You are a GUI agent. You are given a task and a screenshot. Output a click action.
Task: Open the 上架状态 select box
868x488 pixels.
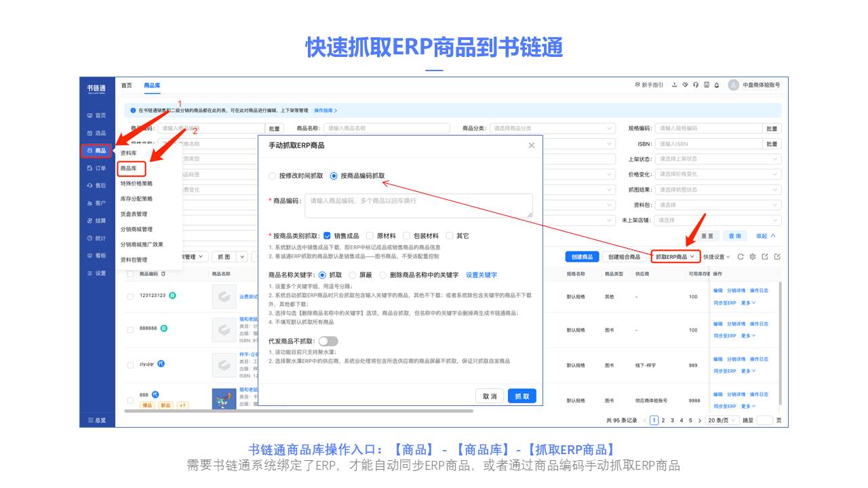tap(718, 159)
